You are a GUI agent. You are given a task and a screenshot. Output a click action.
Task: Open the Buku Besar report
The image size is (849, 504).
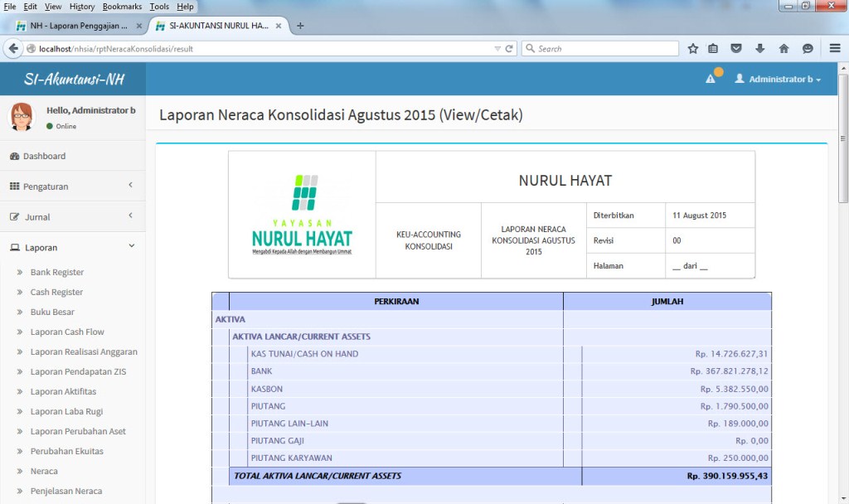(52, 312)
